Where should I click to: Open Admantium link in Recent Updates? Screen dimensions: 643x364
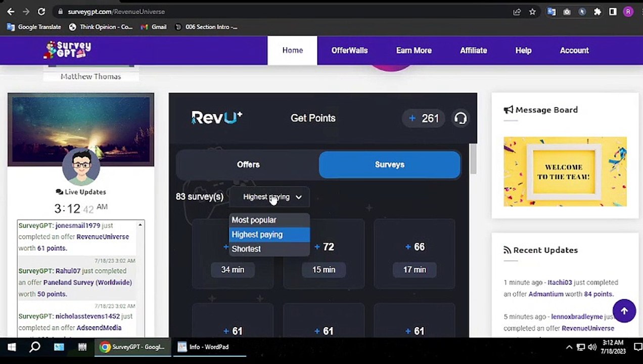point(546,294)
